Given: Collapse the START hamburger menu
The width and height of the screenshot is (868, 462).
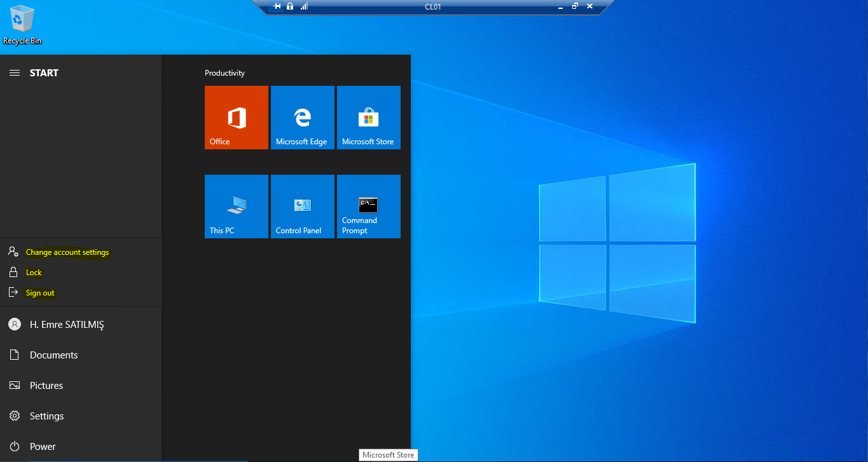Looking at the screenshot, I should [14, 73].
